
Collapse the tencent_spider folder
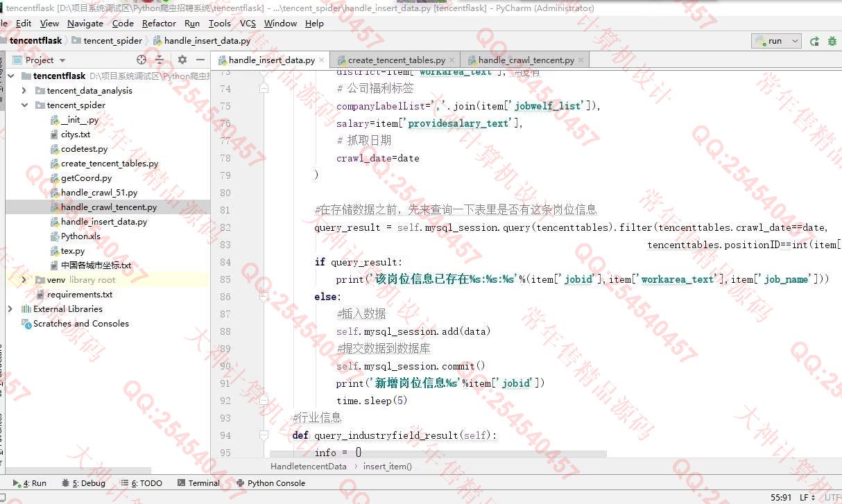point(24,105)
